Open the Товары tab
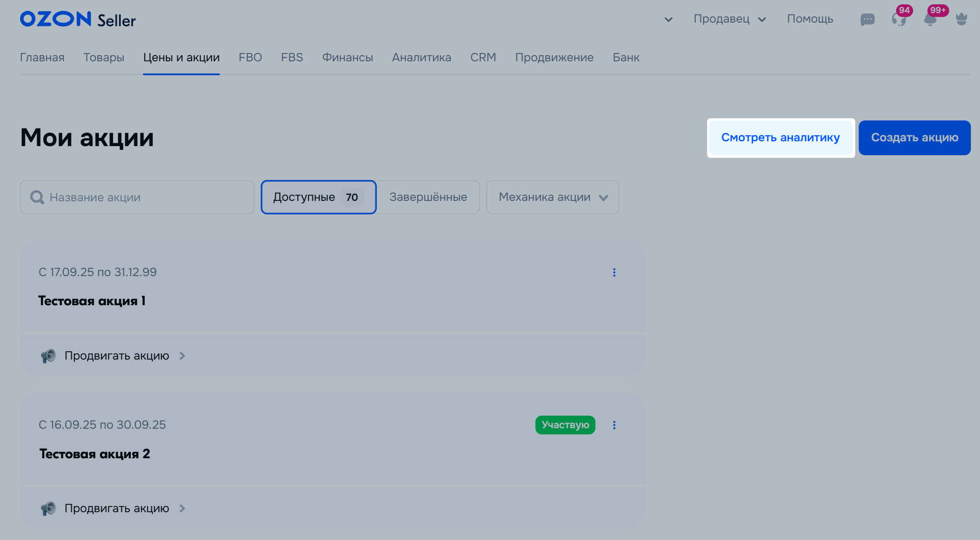 (x=103, y=57)
